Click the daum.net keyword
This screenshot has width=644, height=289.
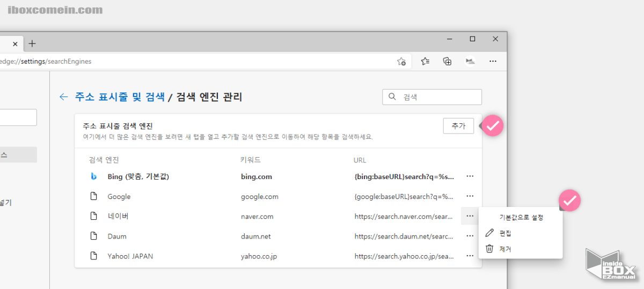click(x=256, y=236)
